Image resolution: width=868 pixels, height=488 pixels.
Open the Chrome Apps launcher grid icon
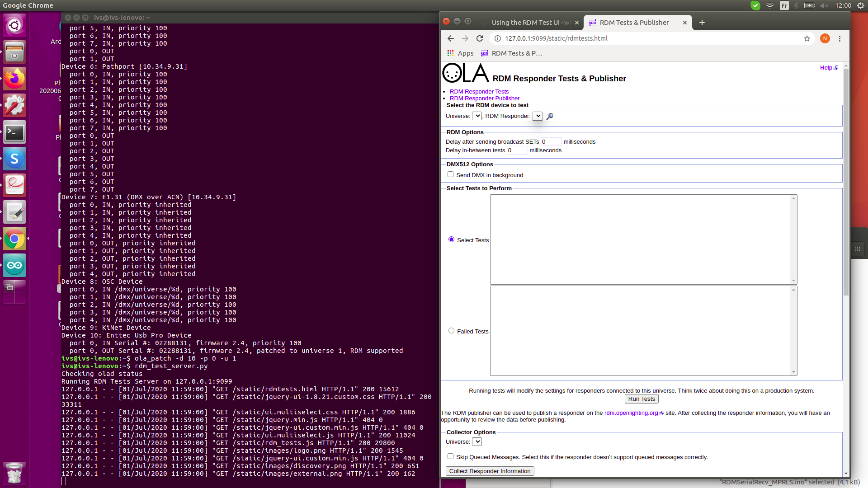pyautogui.click(x=450, y=53)
